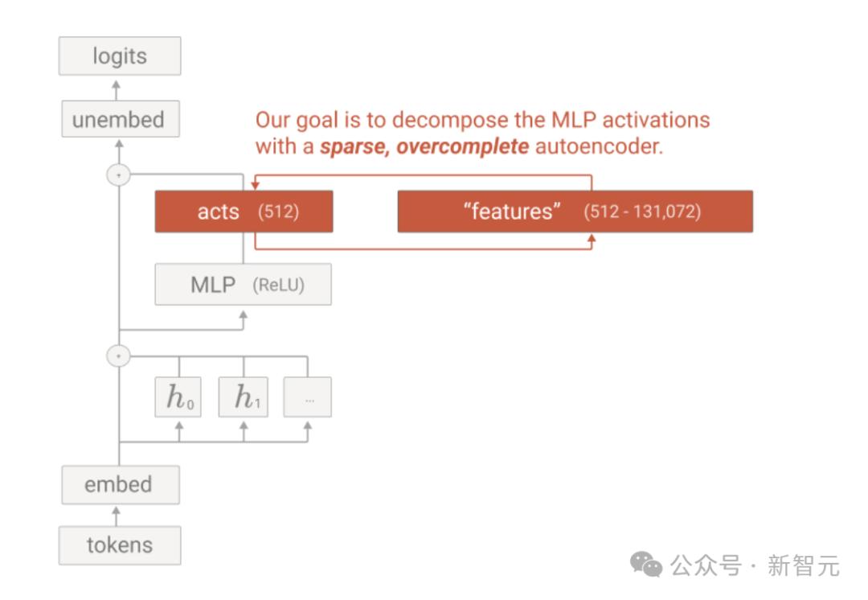This screenshot has width=868, height=600.
Task: Click the upper plus circle node
Action: coord(119,175)
